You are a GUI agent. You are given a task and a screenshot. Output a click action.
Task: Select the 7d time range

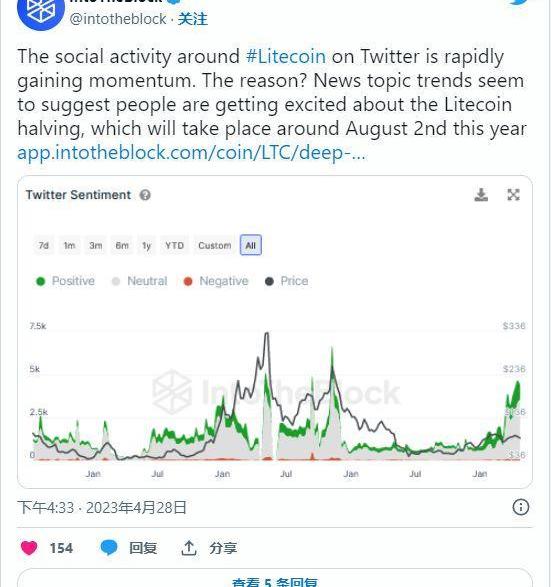coord(44,246)
